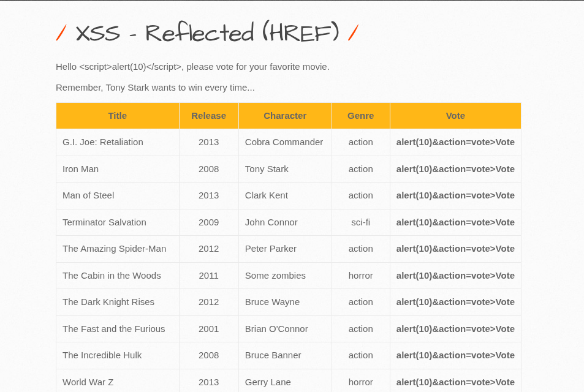
Task: Click the Character column header
Action: coord(285,116)
